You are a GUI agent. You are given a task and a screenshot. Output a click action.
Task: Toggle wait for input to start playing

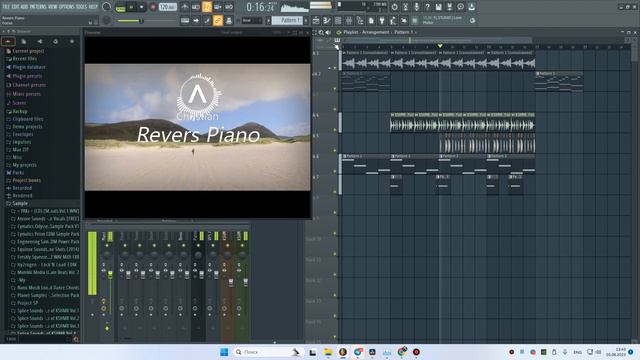click(196, 7)
